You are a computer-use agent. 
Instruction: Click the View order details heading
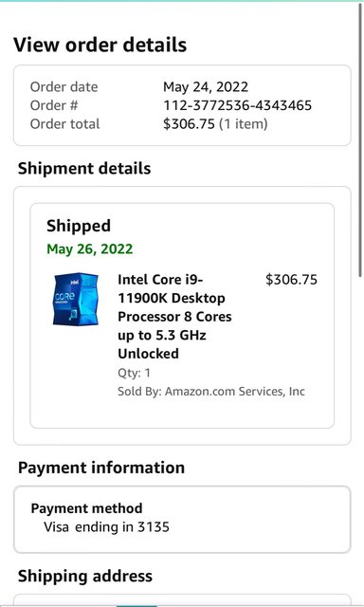point(100,45)
